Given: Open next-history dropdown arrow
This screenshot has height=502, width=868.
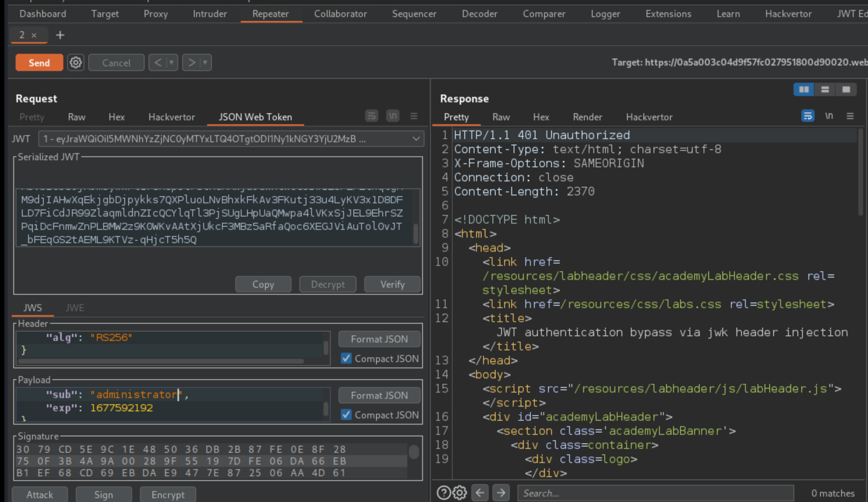Looking at the screenshot, I should tap(205, 63).
